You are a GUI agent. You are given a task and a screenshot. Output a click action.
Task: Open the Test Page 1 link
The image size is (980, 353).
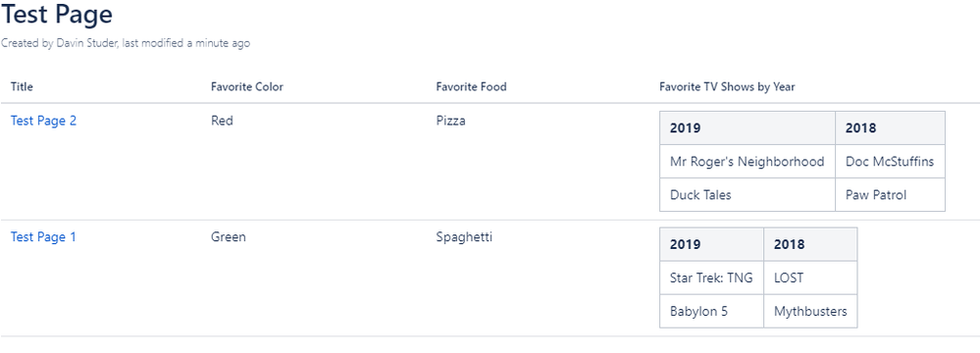tap(43, 236)
